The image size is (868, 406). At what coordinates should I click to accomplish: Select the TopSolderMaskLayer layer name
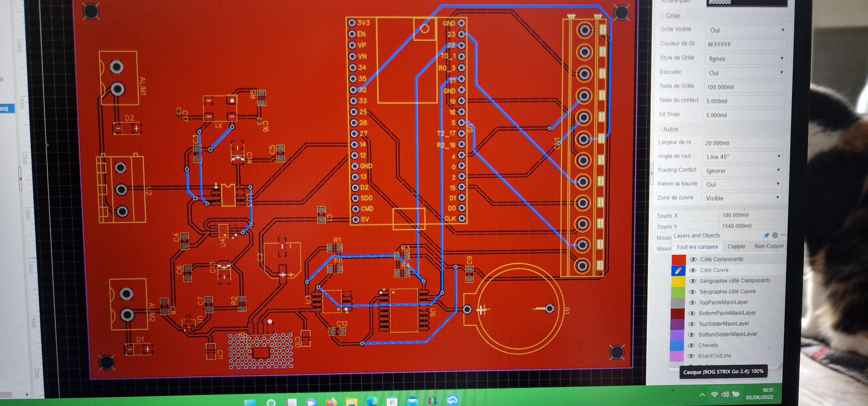(724, 324)
